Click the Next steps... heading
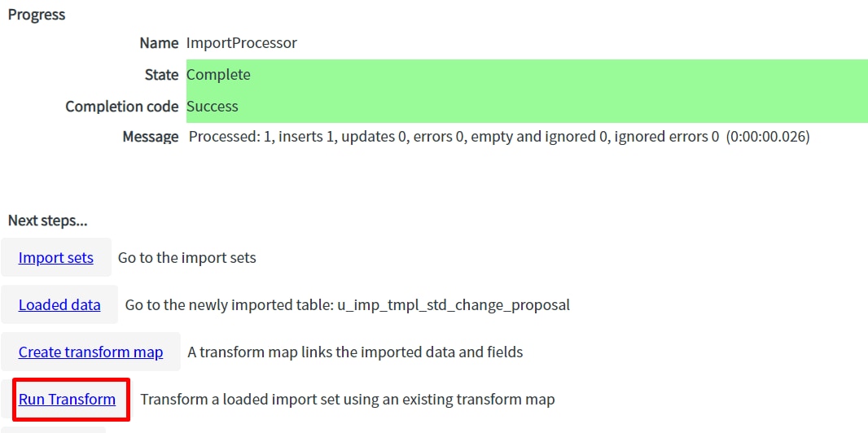868x433 pixels. (47, 221)
